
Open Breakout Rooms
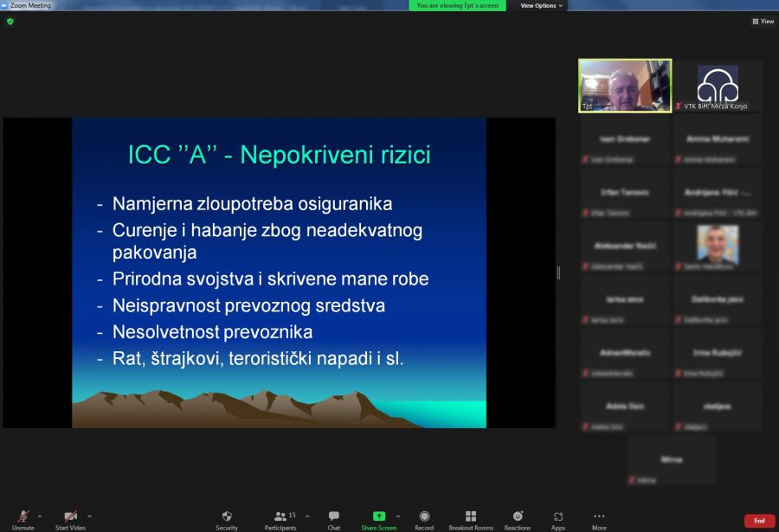click(x=470, y=516)
